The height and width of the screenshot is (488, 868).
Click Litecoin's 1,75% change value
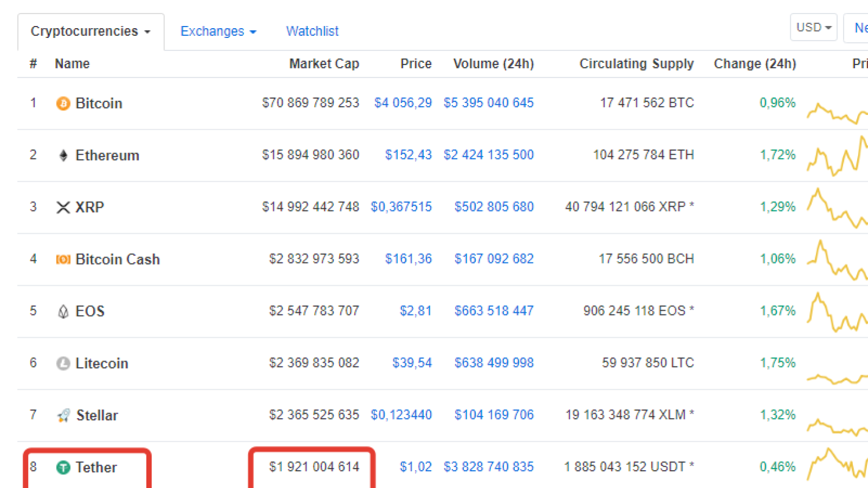pos(777,363)
